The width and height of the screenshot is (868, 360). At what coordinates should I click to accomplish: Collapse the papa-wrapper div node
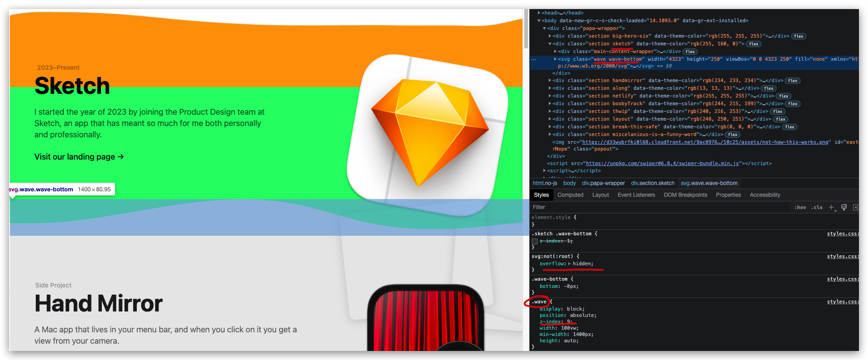pos(544,29)
